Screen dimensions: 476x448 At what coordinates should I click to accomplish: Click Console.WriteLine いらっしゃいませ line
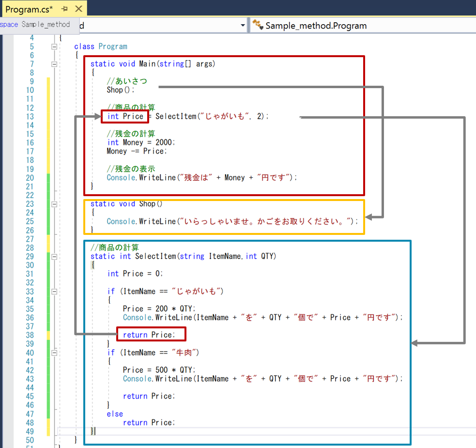click(232, 221)
